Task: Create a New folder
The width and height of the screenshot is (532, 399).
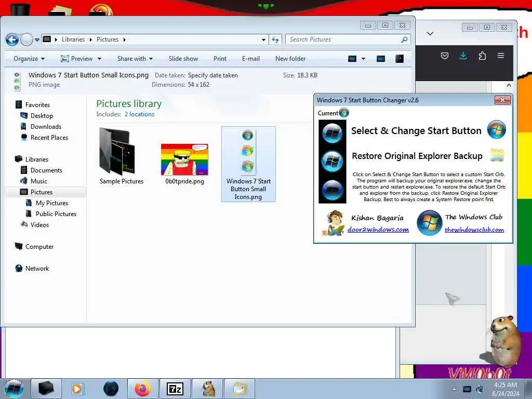Action: click(290, 59)
